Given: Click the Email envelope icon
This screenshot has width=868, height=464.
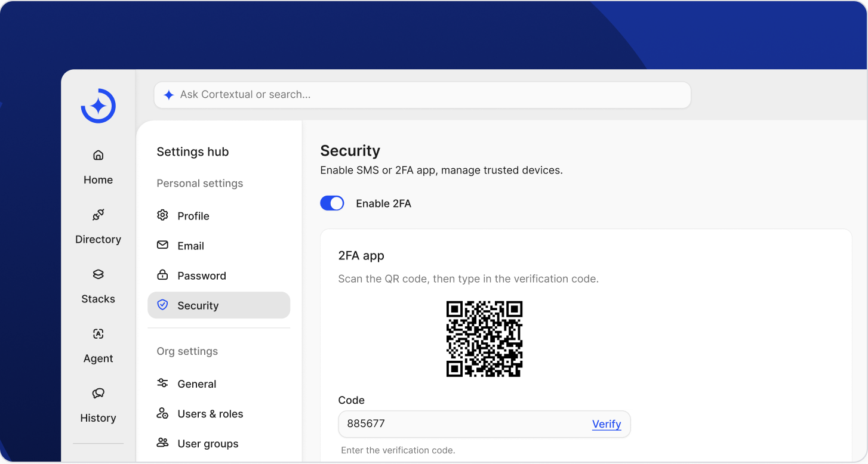Looking at the screenshot, I should tap(162, 245).
